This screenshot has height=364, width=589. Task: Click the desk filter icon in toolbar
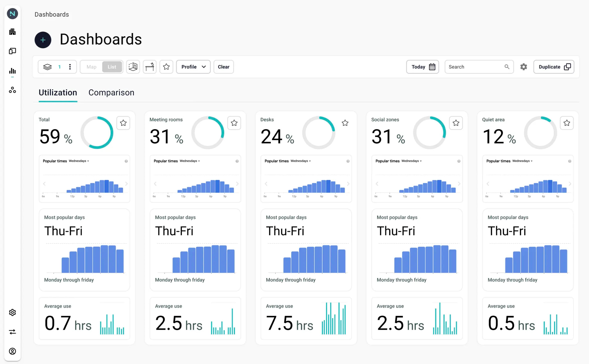149,67
